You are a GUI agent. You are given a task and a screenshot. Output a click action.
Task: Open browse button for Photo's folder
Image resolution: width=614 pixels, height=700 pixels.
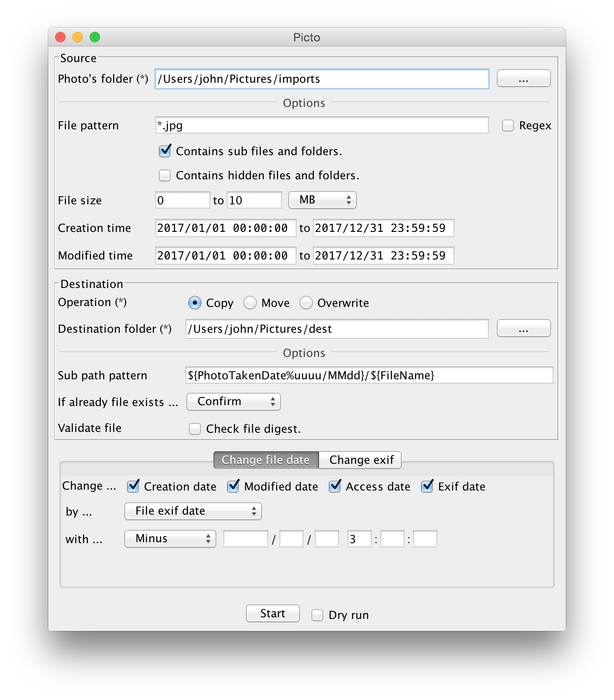click(x=523, y=78)
